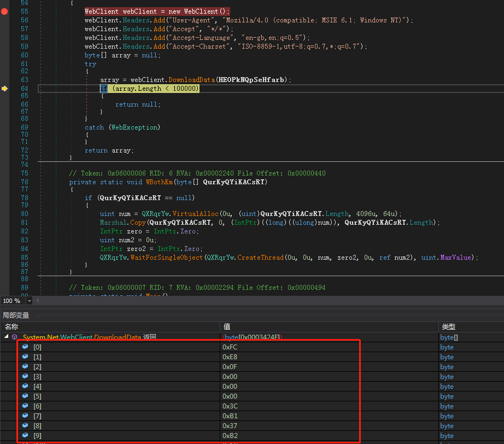Go to WBothKm method definition name
Screen dimensions: 504x444
[x=159, y=182]
